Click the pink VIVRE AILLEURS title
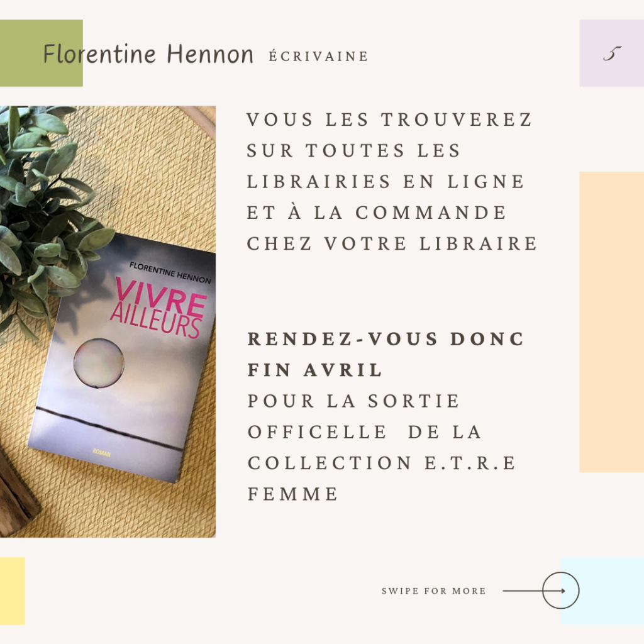Screen dimensions: 644x644 [x=158, y=307]
